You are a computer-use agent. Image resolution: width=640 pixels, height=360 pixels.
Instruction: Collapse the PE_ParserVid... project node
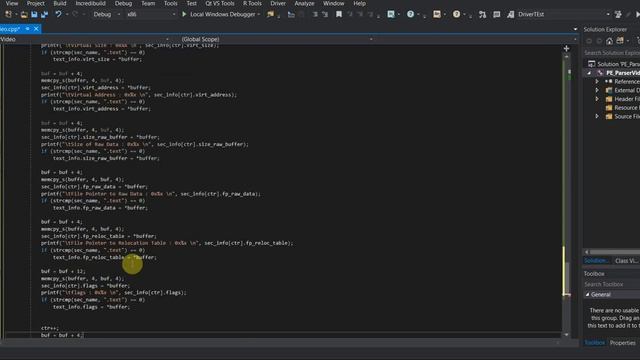click(x=589, y=73)
